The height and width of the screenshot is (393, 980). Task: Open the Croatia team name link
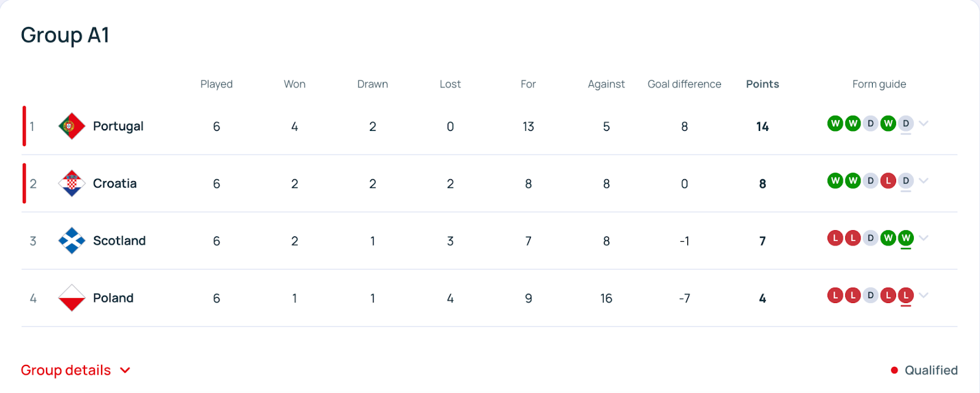115,184
